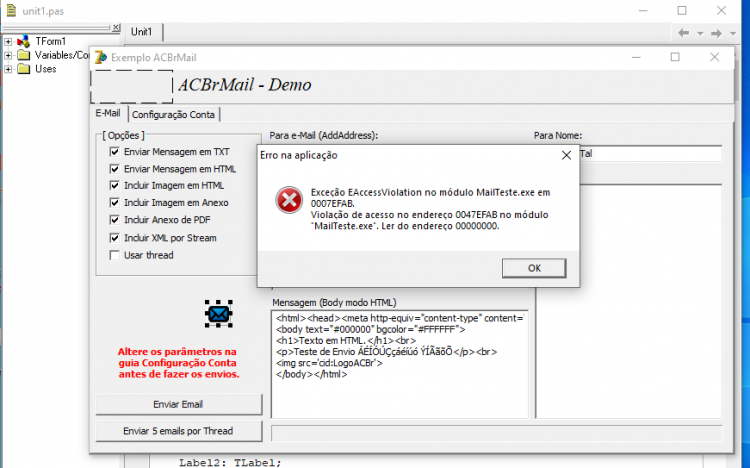The height and width of the screenshot is (468, 750).
Task: Click the unit1.pas file icon in title bar
Action: coord(11,11)
